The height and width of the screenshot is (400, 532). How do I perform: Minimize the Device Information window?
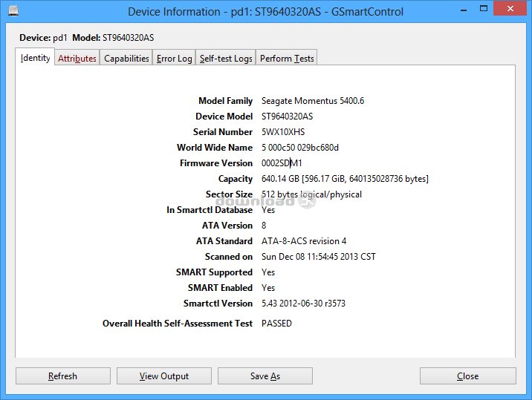[x=464, y=10]
